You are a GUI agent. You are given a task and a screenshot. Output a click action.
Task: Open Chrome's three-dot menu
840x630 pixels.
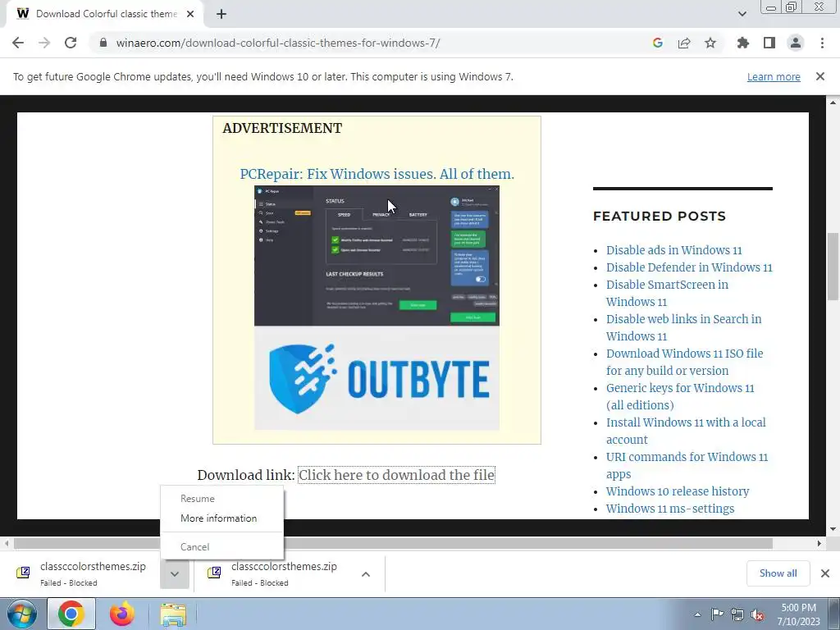coord(822,43)
